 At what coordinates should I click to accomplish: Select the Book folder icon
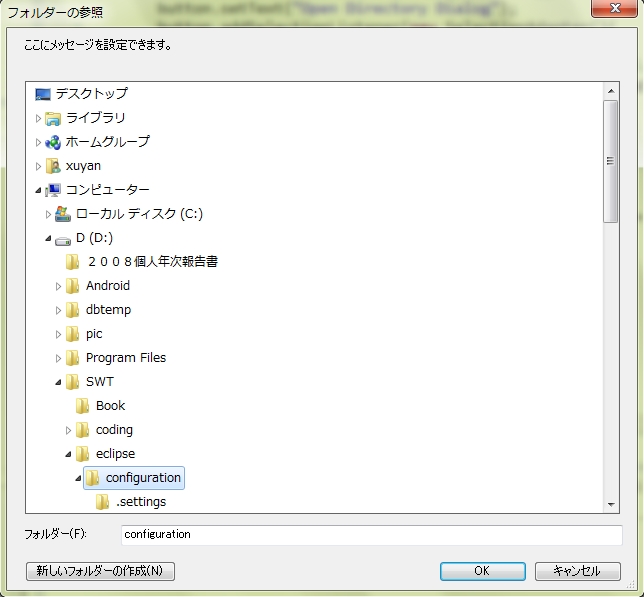click(x=83, y=406)
